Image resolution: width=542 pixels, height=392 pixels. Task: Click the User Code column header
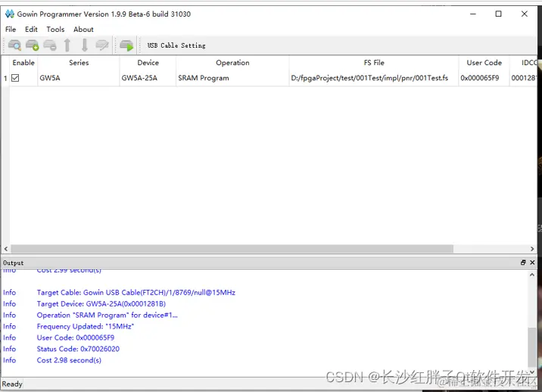(x=484, y=63)
